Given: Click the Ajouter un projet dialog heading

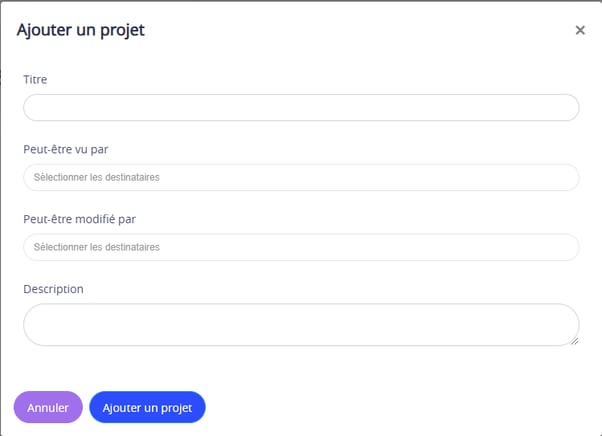Looking at the screenshot, I should (x=81, y=30).
